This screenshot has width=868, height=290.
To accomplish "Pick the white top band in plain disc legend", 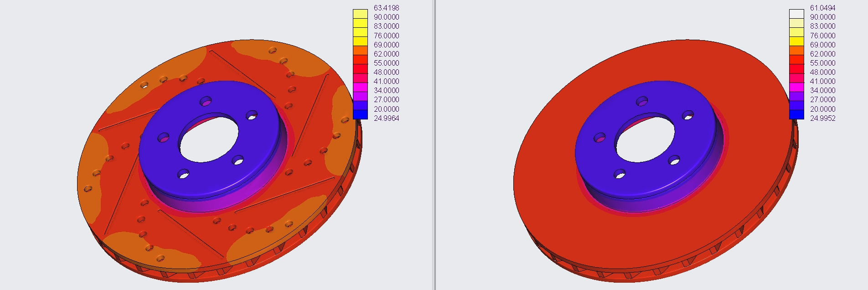I will click(x=796, y=14).
